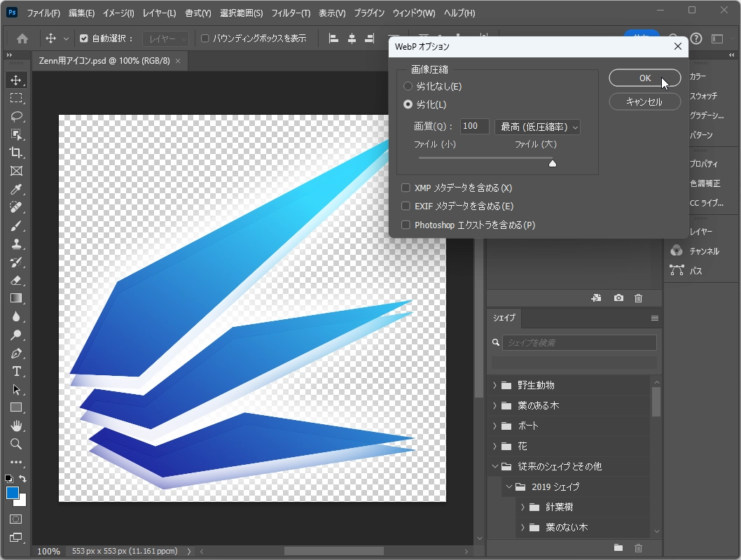Image resolution: width=741 pixels, height=560 pixels.
Task: Select the Rectangular Marquee tool
Action: pyautogui.click(x=16, y=98)
